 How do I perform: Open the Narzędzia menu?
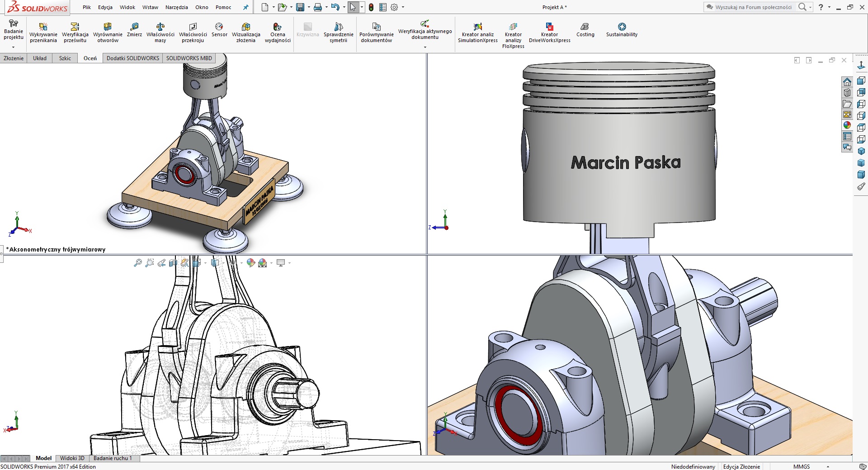176,7
